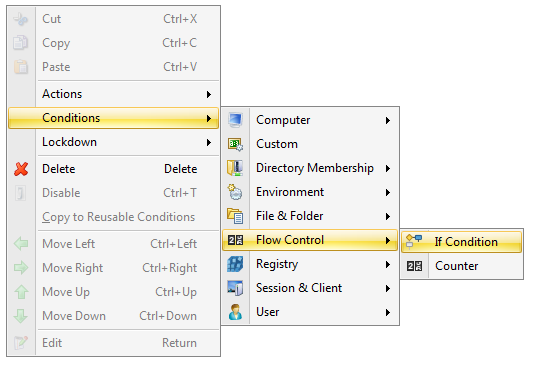Open the Directory Membership submenu

[x=310, y=168]
